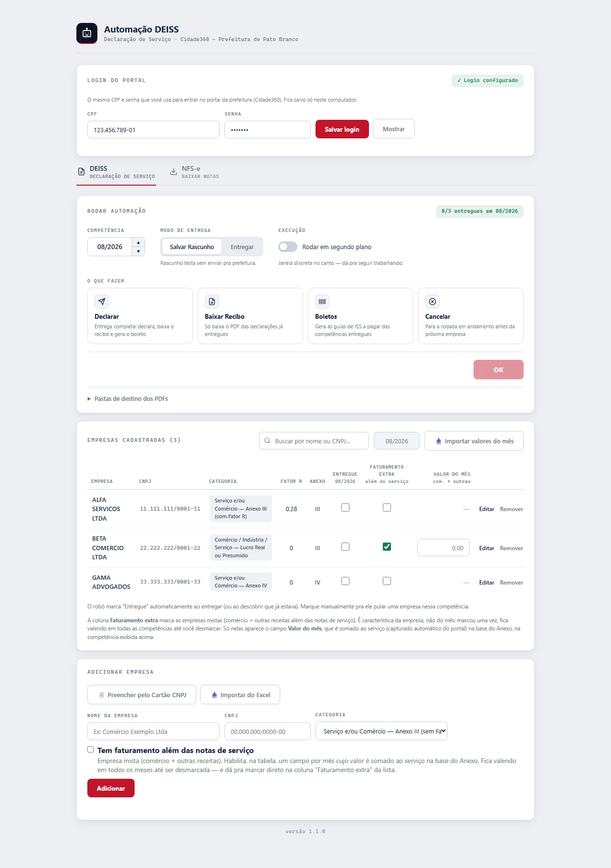Click the Adicionar button
The width and height of the screenshot is (611, 868).
coord(111,788)
